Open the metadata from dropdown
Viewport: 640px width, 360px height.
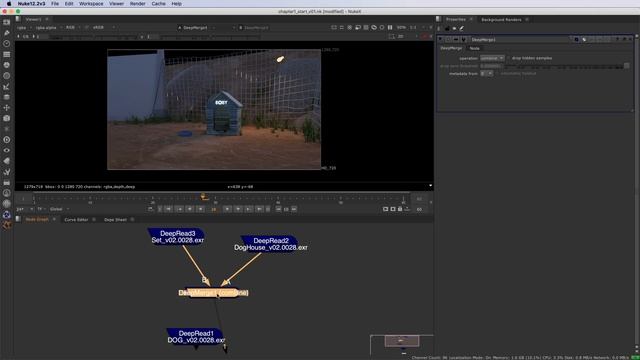[487, 73]
